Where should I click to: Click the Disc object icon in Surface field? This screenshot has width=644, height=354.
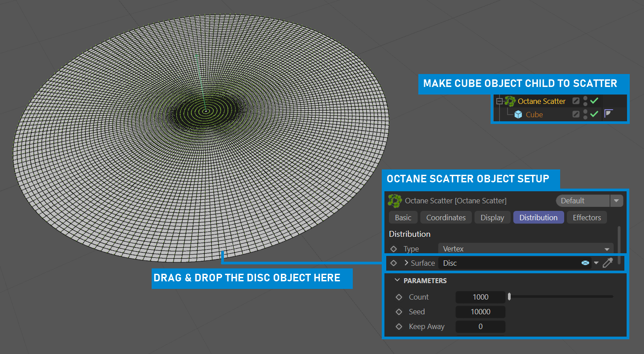pos(585,263)
